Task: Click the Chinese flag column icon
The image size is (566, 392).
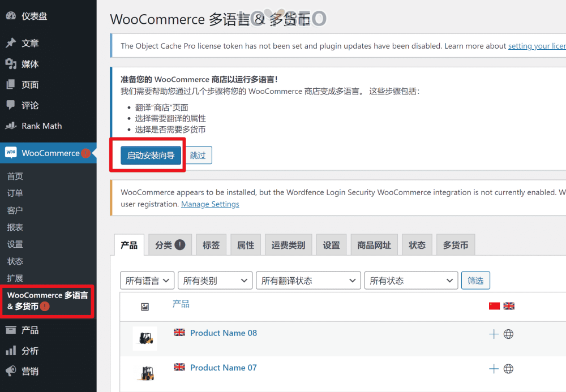Action: click(x=494, y=306)
